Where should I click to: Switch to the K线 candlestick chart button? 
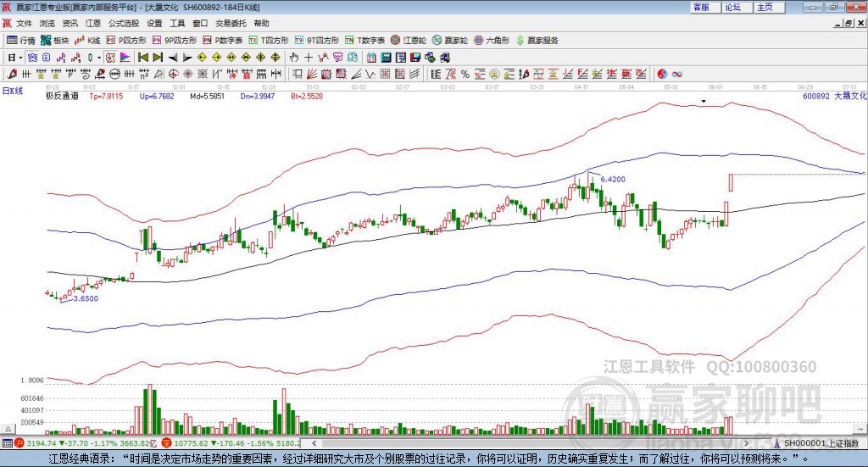click(87, 41)
